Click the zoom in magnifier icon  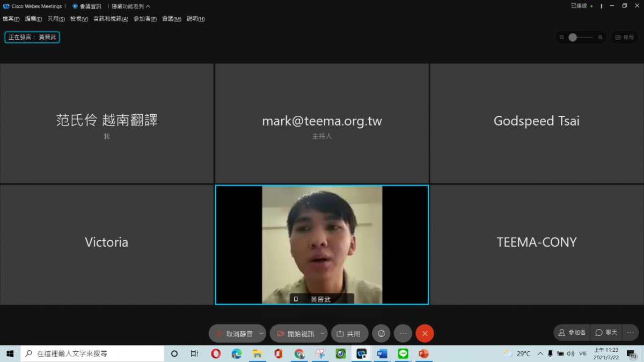[601, 38]
